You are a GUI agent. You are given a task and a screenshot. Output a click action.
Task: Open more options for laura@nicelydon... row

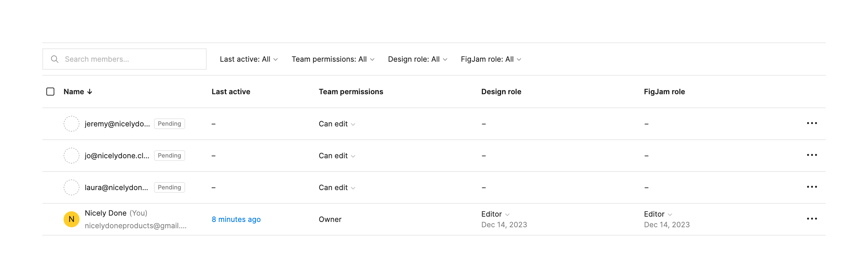(x=811, y=187)
